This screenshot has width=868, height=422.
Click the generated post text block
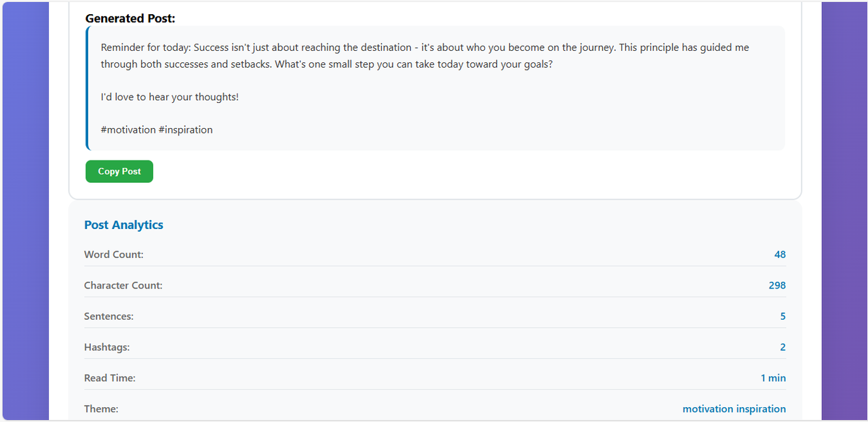pyautogui.click(x=435, y=88)
